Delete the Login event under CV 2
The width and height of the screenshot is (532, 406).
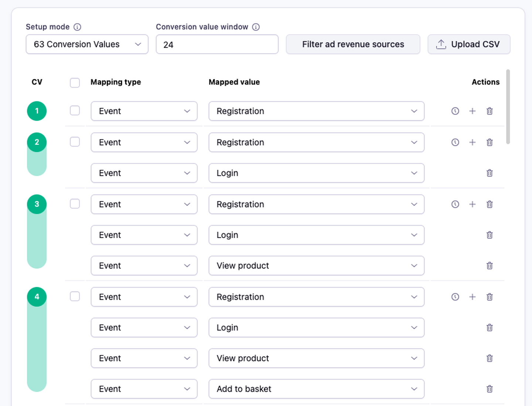point(490,173)
